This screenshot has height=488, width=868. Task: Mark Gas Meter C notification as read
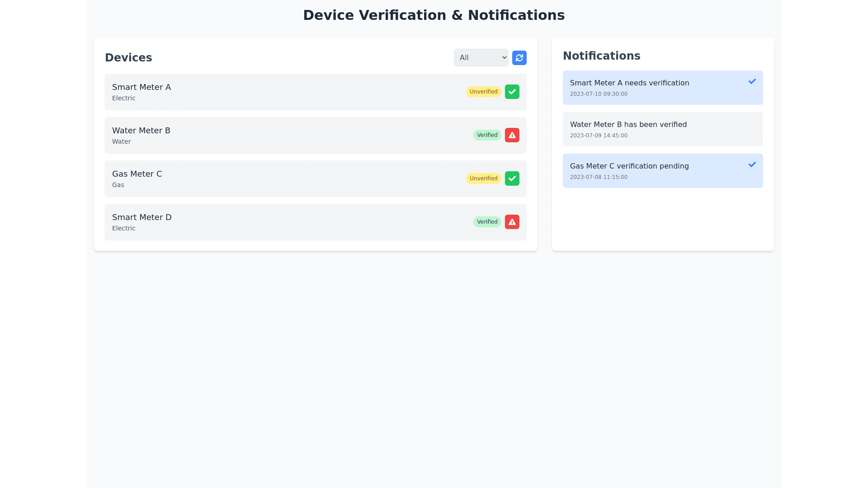click(752, 164)
